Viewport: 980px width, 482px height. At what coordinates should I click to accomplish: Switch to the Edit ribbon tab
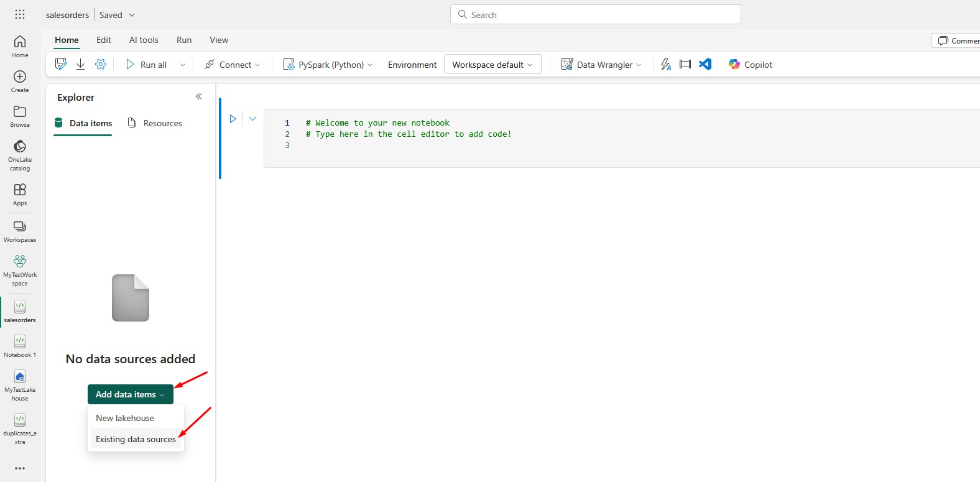[104, 40]
